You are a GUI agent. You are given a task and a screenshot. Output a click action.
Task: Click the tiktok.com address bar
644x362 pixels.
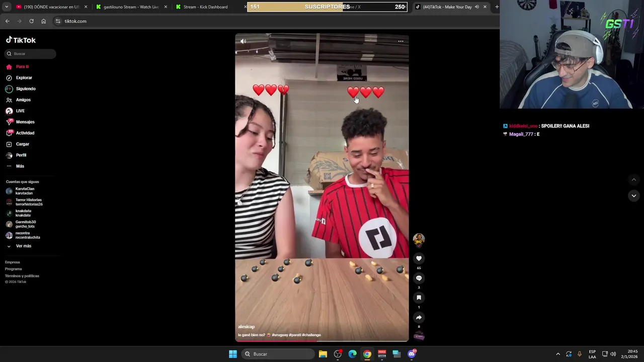pos(276,21)
